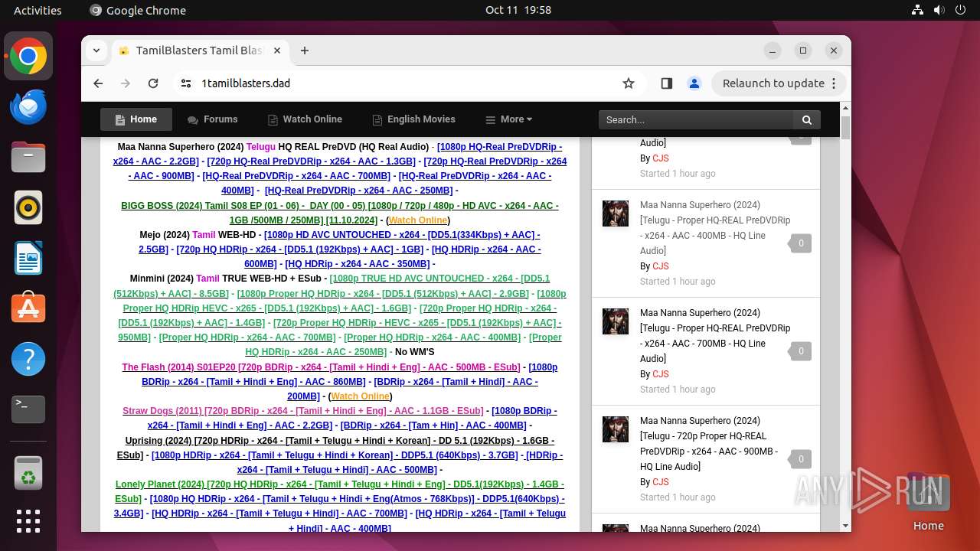Open the Chrome profile avatar
Viewport: 980px width, 551px height.
point(694,83)
